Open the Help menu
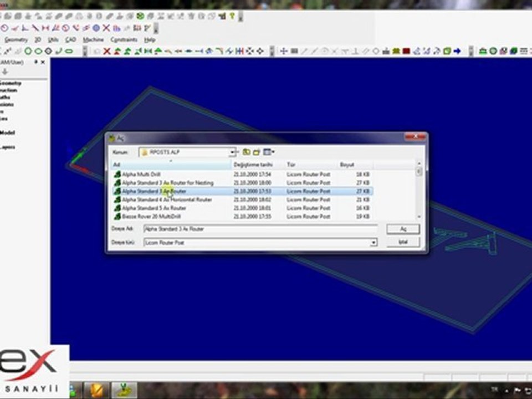532x399 pixels. (x=150, y=40)
